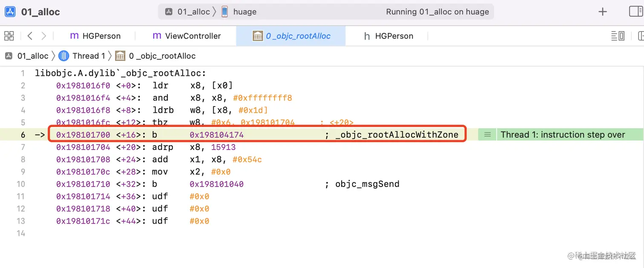Open Thread 1 in the jump bar

click(82, 56)
